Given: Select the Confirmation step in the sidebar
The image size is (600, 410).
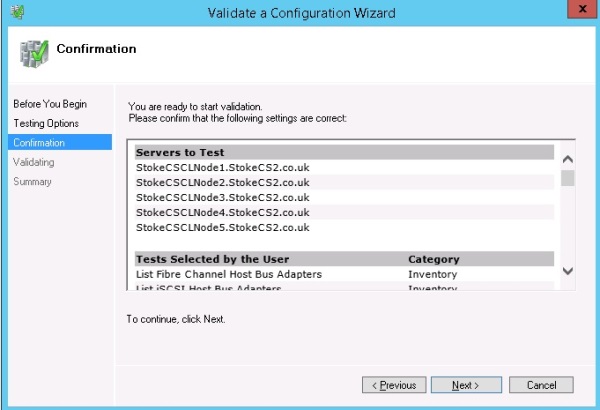Looking at the screenshot, I should [x=39, y=143].
